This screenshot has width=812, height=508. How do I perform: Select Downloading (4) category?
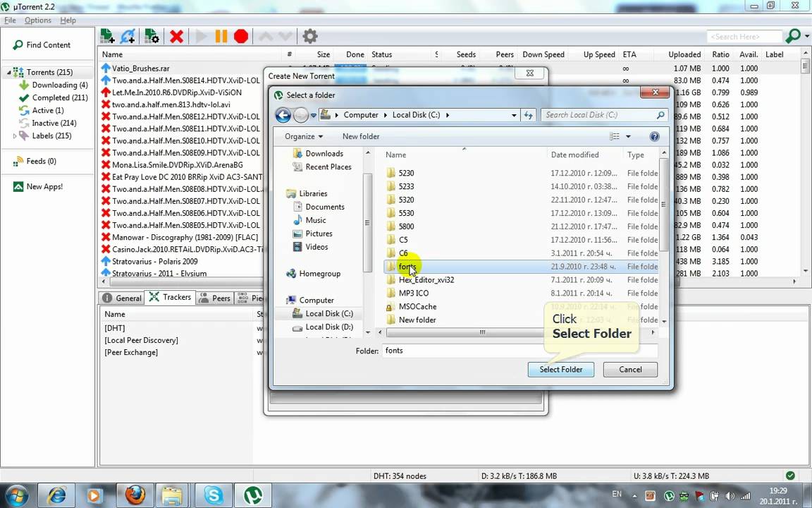click(59, 85)
